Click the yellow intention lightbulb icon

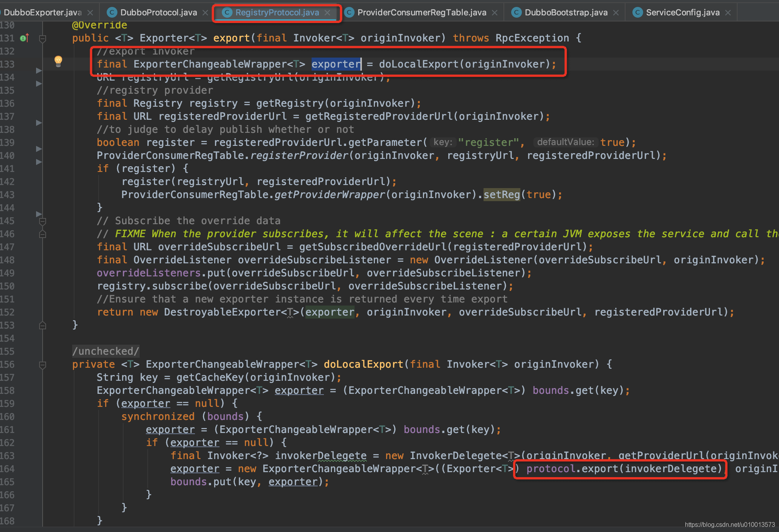[58, 61]
